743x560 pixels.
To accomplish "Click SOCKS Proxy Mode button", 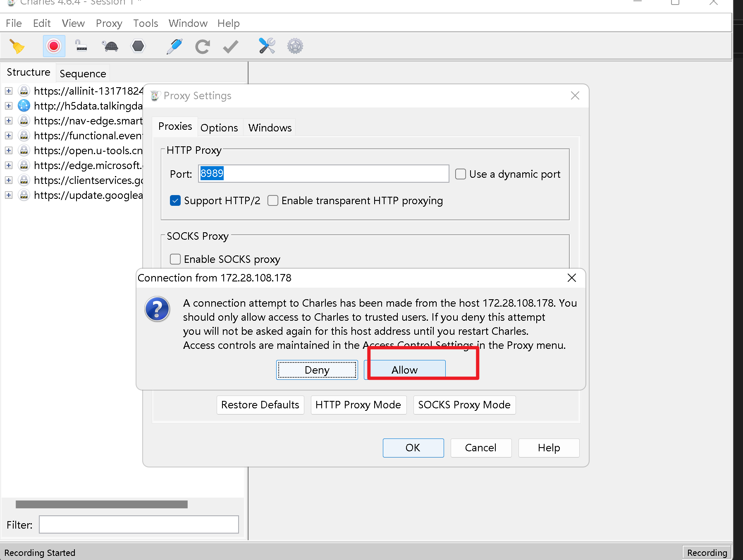I will (x=464, y=405).
